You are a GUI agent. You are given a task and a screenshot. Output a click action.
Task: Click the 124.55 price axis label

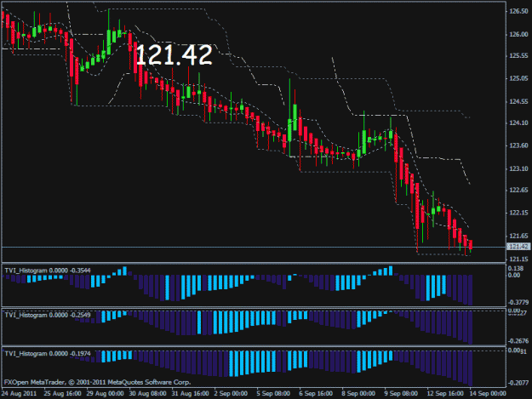(x=518, y=101)
